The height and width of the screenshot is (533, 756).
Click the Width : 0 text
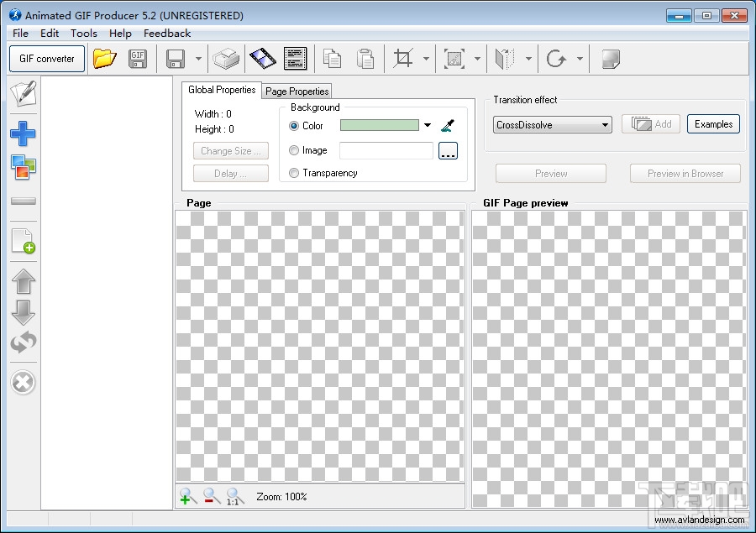coord(213,114)
